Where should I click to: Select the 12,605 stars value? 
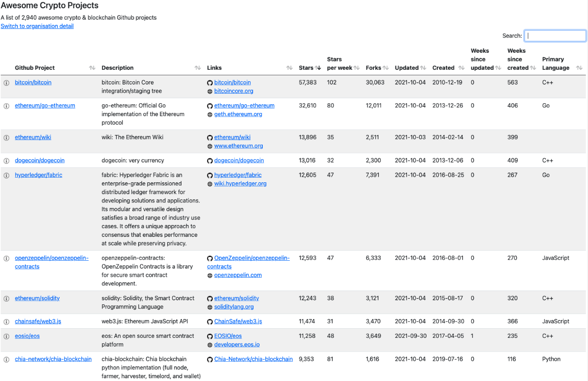point(308,175)
